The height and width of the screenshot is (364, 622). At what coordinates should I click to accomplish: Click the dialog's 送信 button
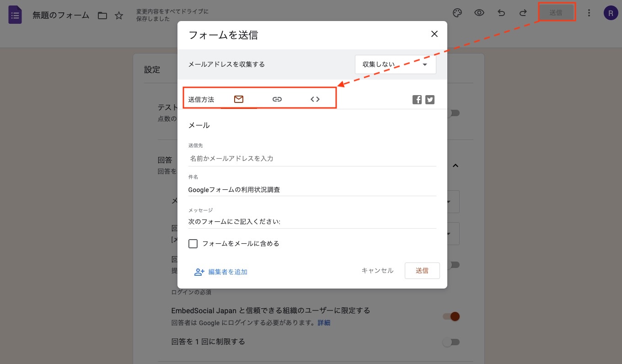pos(422,270)
